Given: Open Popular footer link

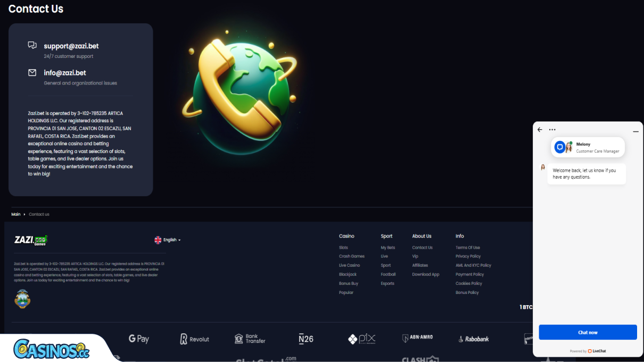Looking at the screenshot, I should tap(346, 292).
